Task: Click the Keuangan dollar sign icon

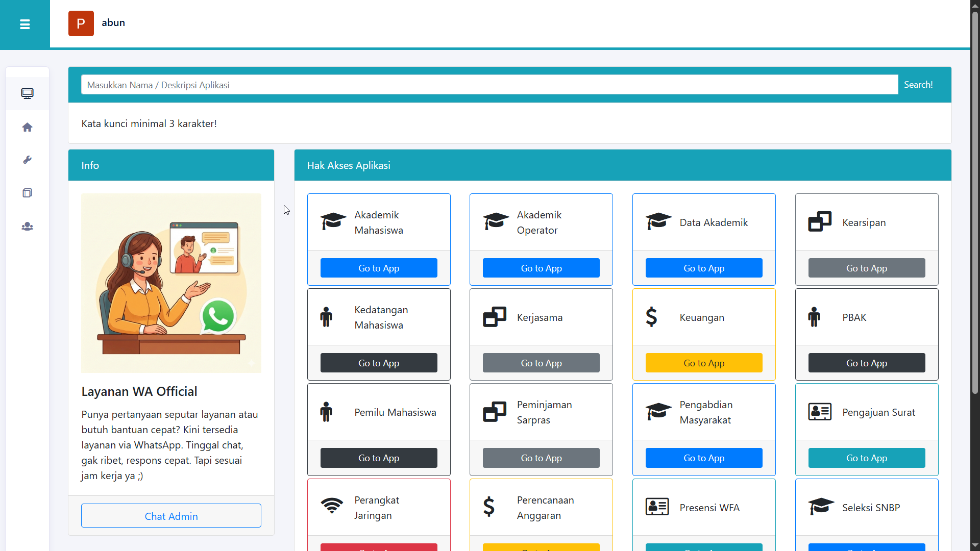Action: pyautogui.click(x=651, y=317)
